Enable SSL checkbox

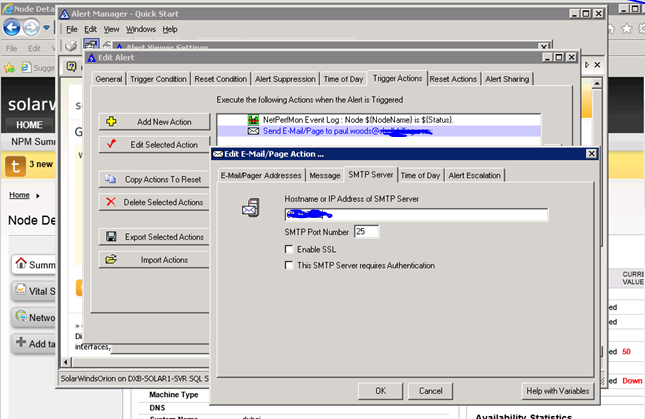coord(289,249)
